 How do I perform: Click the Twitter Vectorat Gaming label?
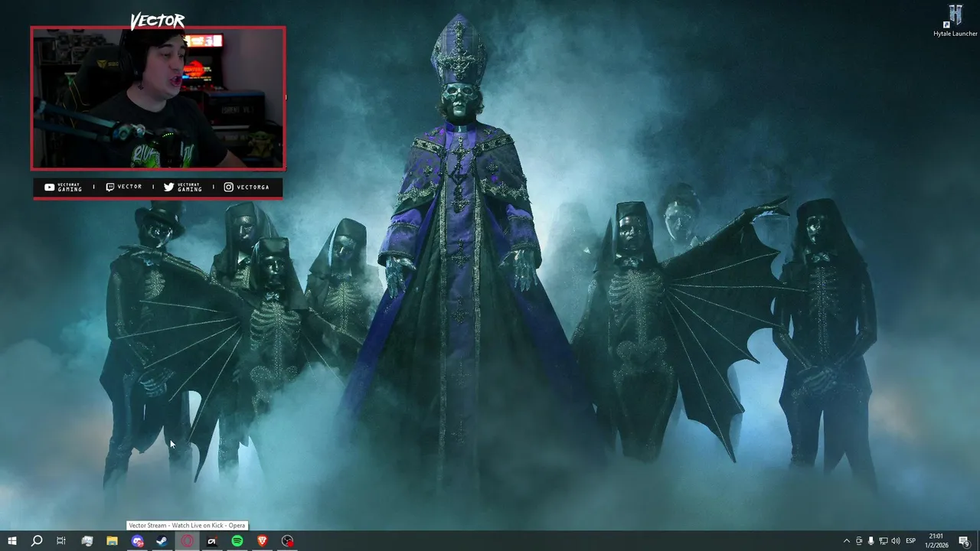pyautogui.click(x=182, y=187)
